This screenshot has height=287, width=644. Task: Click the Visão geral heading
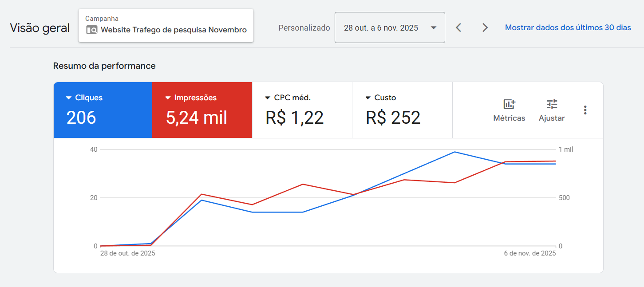coord(40,28)
